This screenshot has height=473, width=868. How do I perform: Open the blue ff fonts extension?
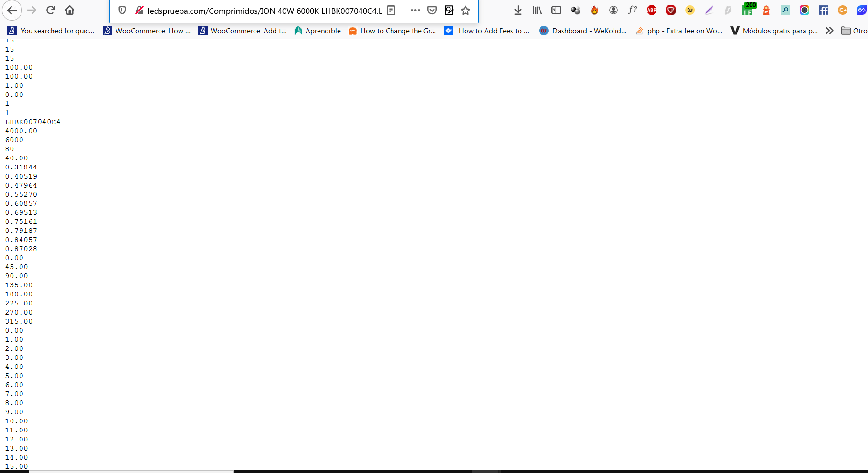[824, 10]
